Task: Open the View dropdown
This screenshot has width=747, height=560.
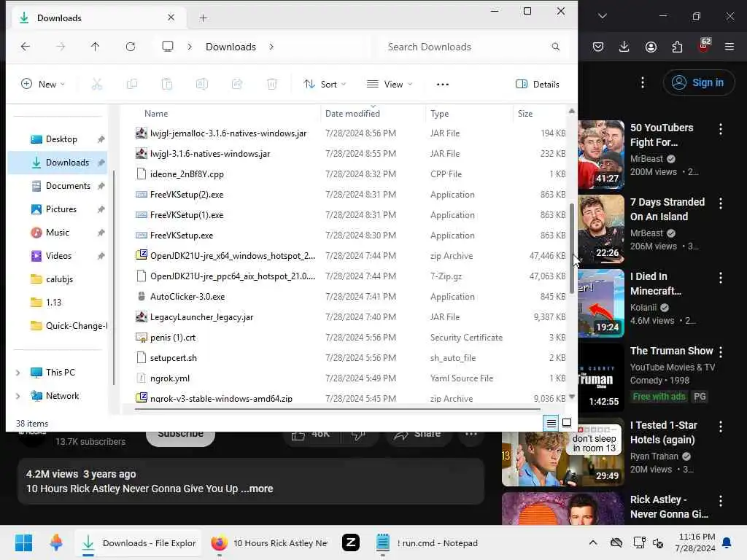Action: (390, 85)
